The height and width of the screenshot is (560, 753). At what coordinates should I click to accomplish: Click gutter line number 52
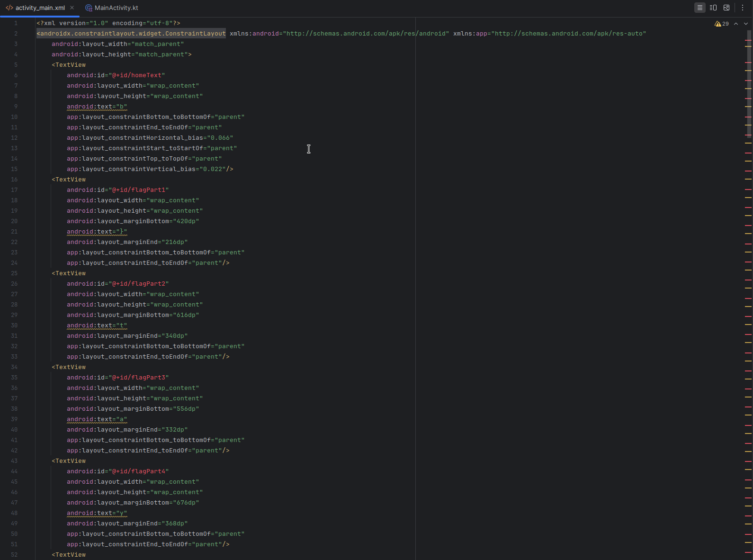point(14,555)
